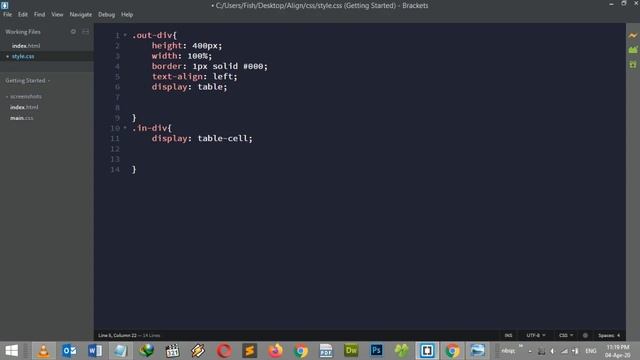
Task: Open VLC media player from taskbar
Action: [x=44, y=351]
